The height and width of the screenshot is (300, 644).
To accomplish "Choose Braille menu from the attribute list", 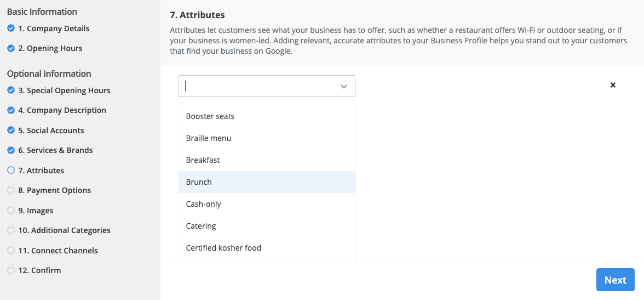I will [267, 138].
